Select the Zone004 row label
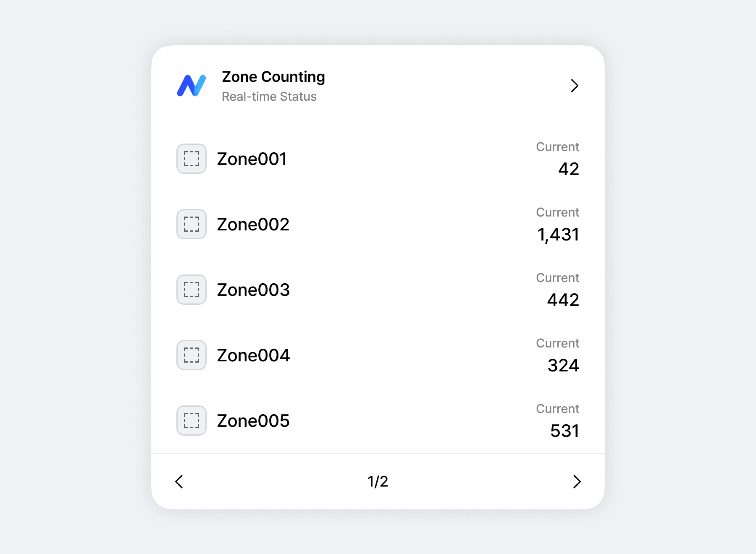Image resolution: width=756 pixels, height=554 pixels. [253, 355]
